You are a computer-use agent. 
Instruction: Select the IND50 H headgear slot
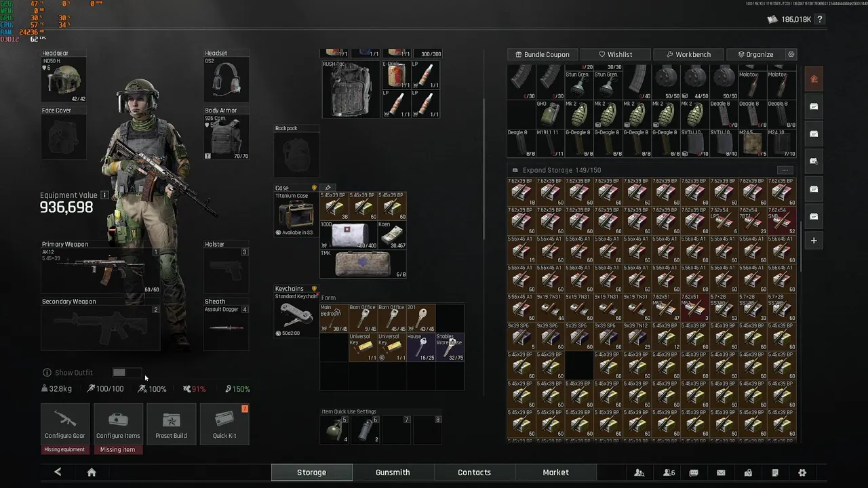tap(64, 80)
